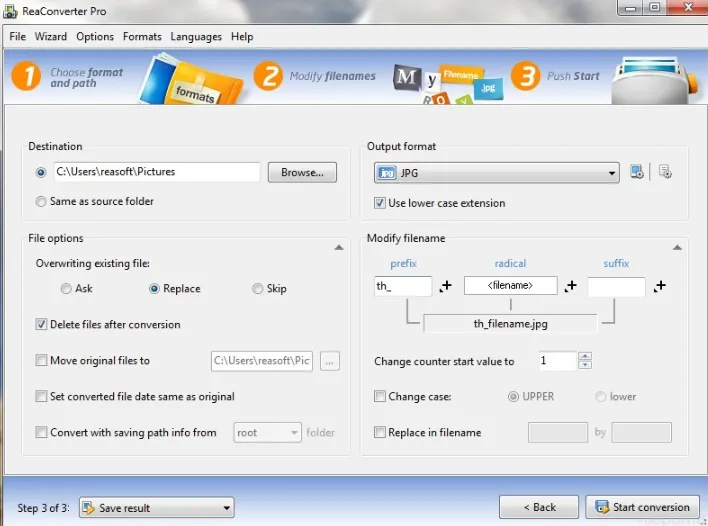
Task: Decrease counter start value with down arrow
Action: tap(585, 365)
